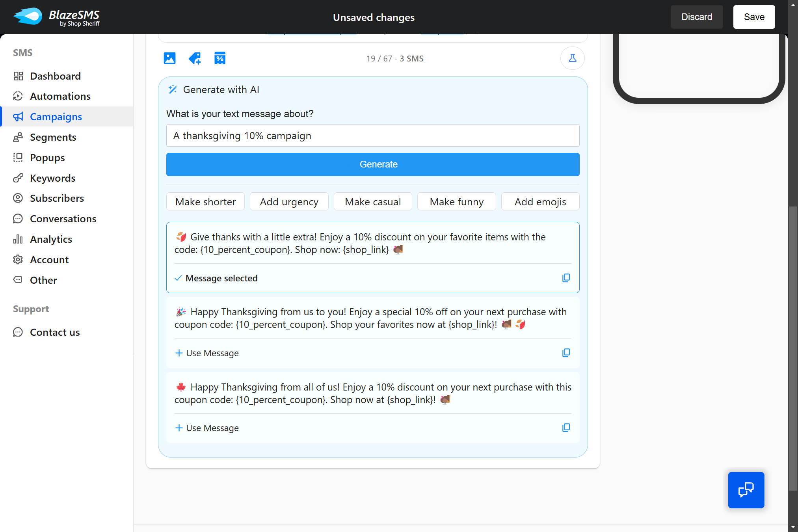
Task: Click the Campaigns sidebar menu item
Action: 56,116
